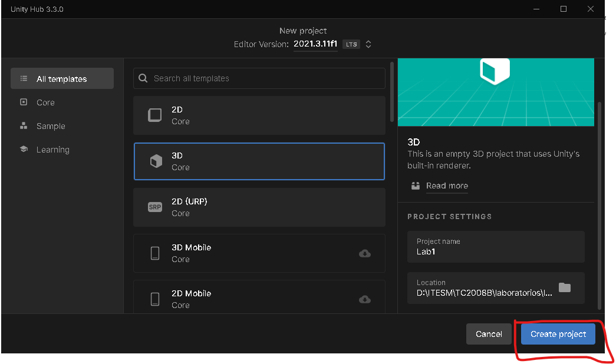Open the Read more link
This screenshot has width=616, height=364.
(x=447, y=186)
